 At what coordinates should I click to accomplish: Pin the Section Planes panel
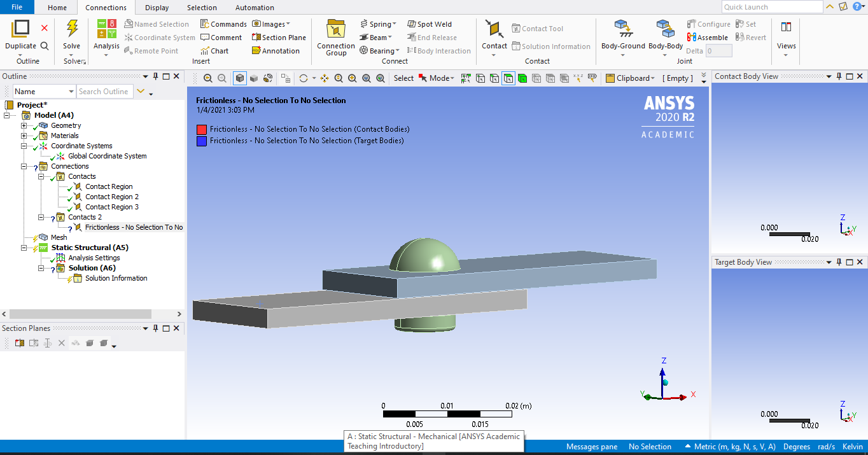point(155,328)
